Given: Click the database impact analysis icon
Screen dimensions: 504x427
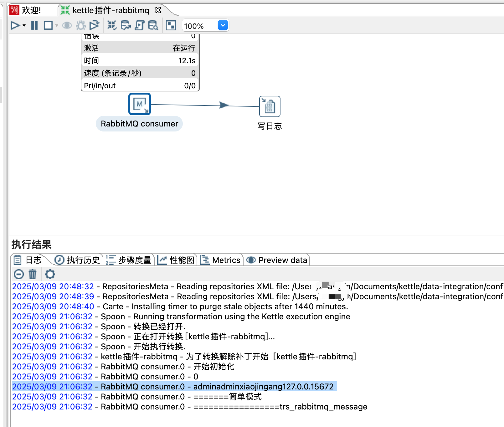Looking at the screenshot, I should pyautogui.click(x=126, y=25).
